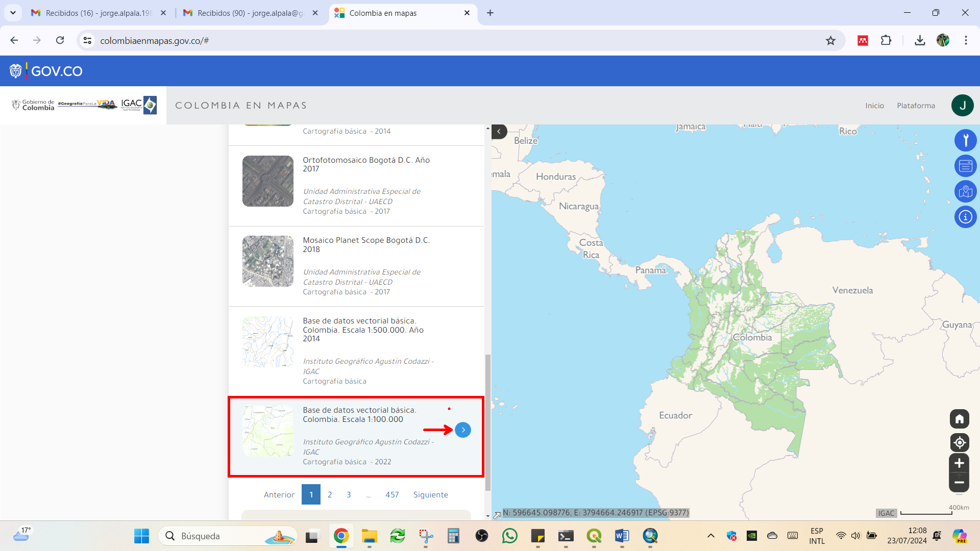Viewport: 980px width, 551px height.
Task: Zoom in on the map
Action: coord(959,463)
